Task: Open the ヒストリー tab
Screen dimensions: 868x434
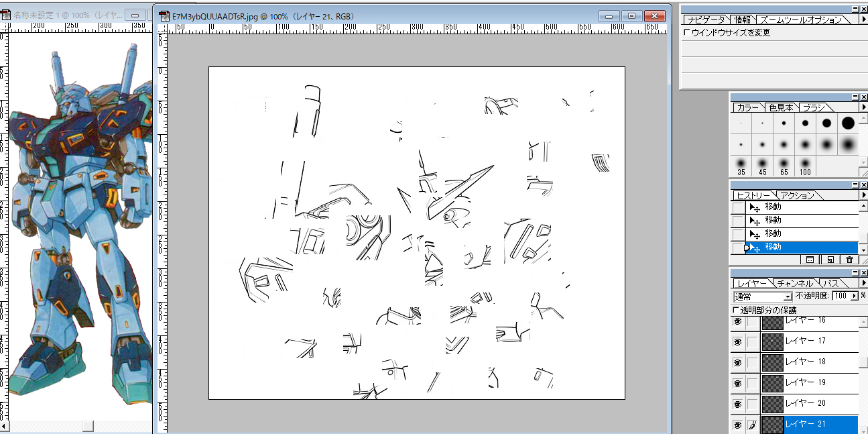Action: coord(753,196)
